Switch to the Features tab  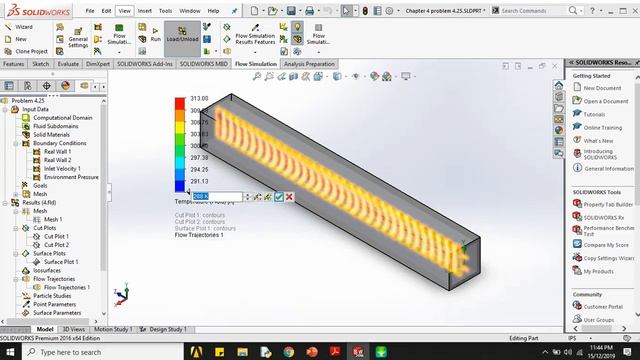click(x=13, y=64)
